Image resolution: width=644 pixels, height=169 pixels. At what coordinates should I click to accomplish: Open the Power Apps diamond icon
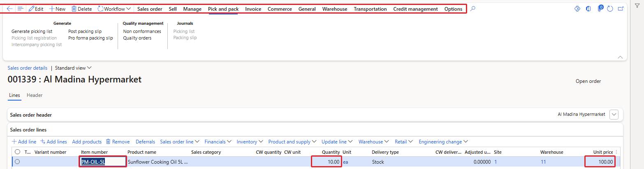tap(577, 9)
